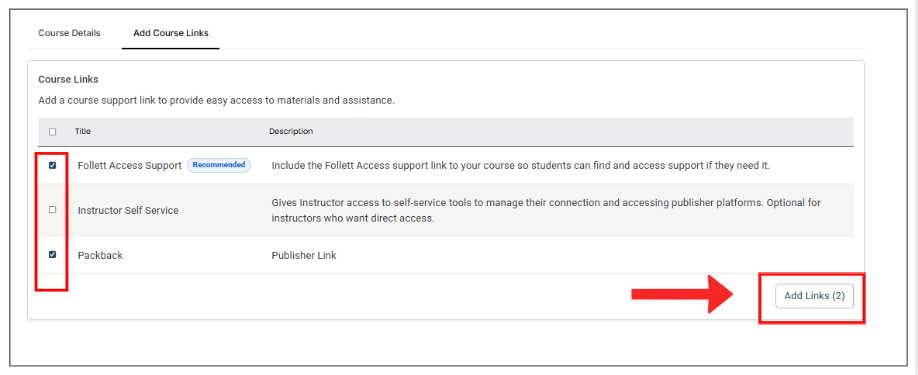Screen dimensions: 918x375
Task: Click the Add Links (2) button
Action: (x=814, y=296)
